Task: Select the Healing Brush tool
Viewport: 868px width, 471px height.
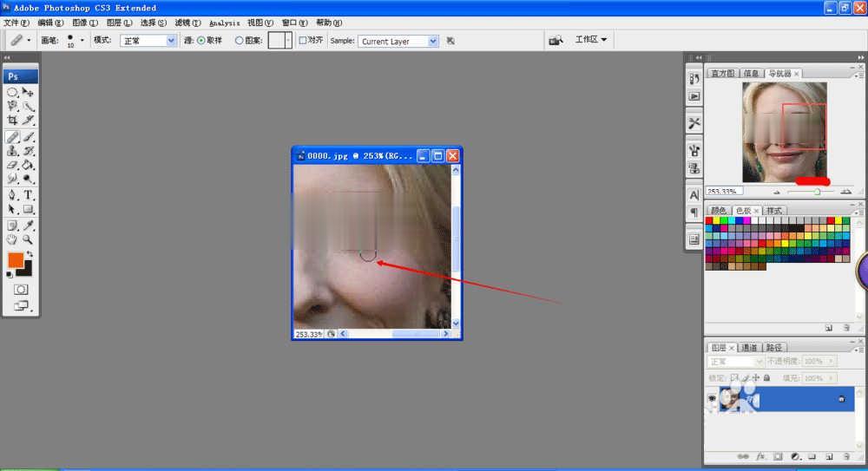Action: 12,136
